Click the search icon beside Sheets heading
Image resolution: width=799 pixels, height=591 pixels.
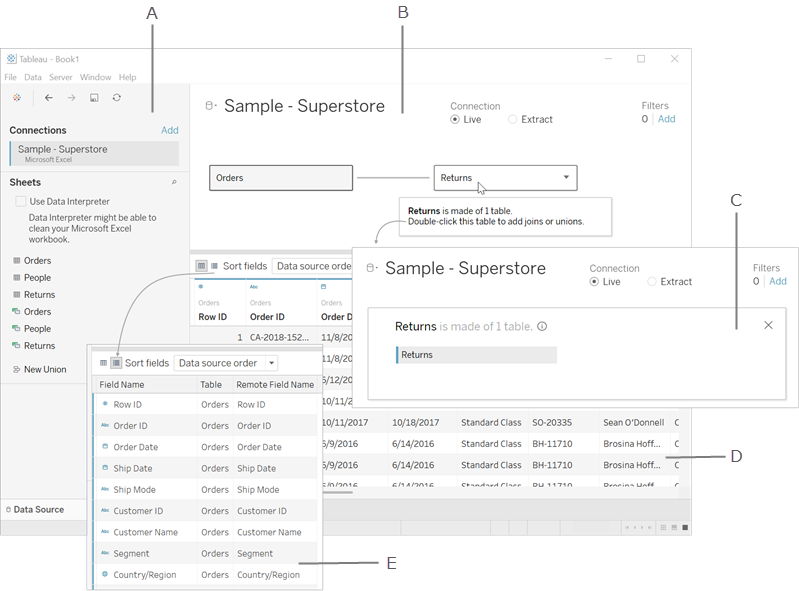tap(174, 183)
